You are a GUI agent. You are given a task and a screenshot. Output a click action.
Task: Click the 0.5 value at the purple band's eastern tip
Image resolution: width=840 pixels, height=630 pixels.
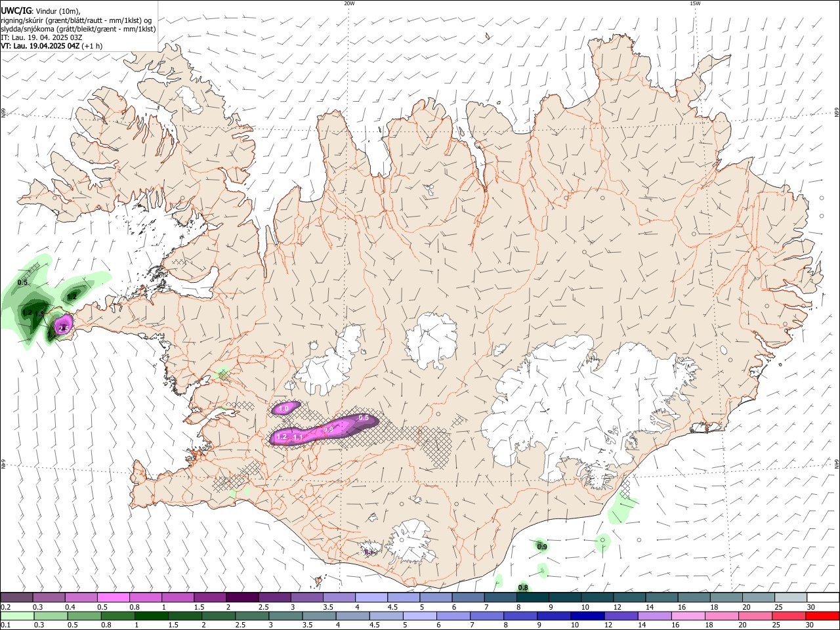click(x=363, y=418)
